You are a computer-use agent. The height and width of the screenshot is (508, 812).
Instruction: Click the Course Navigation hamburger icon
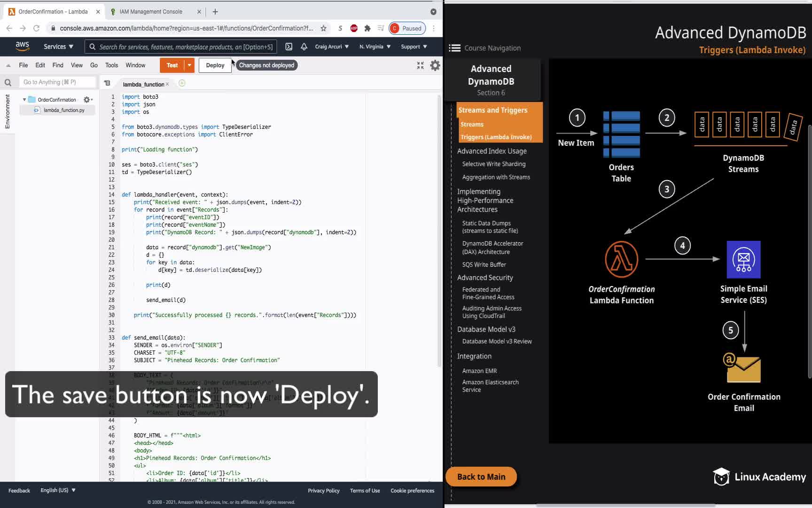454,48
